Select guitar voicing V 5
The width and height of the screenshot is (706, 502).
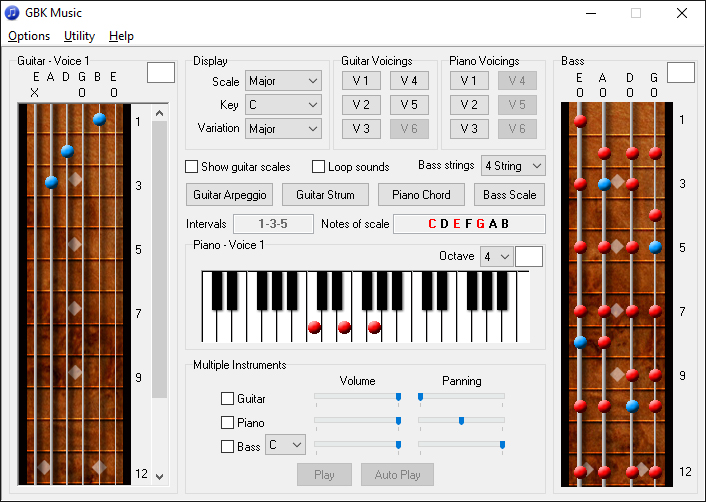tap(409, 104)
